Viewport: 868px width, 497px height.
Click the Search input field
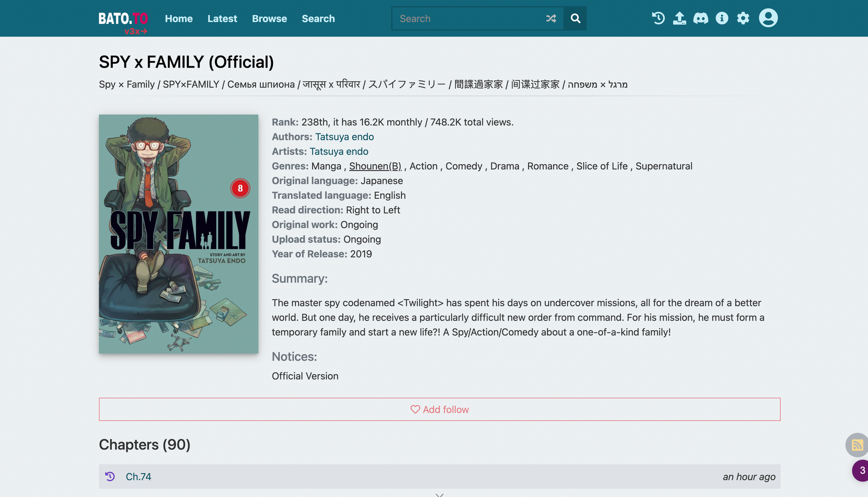(x=469, y=19)
